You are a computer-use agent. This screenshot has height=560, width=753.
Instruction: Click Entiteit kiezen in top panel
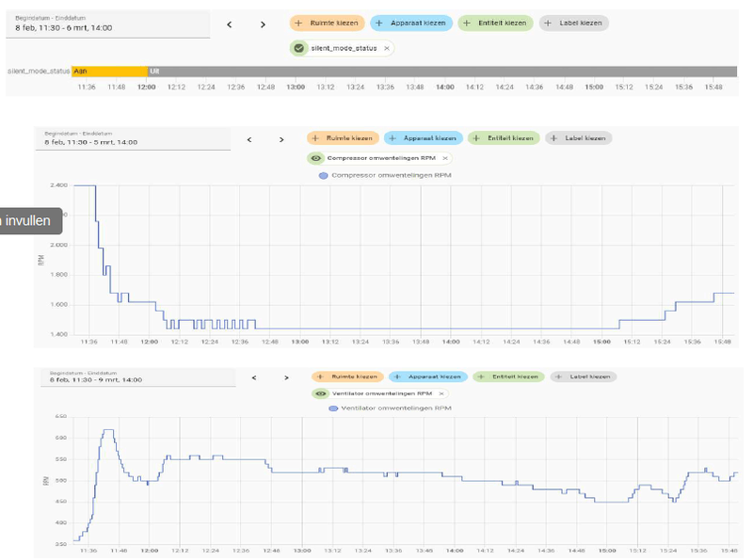click(x=496, y=23)
